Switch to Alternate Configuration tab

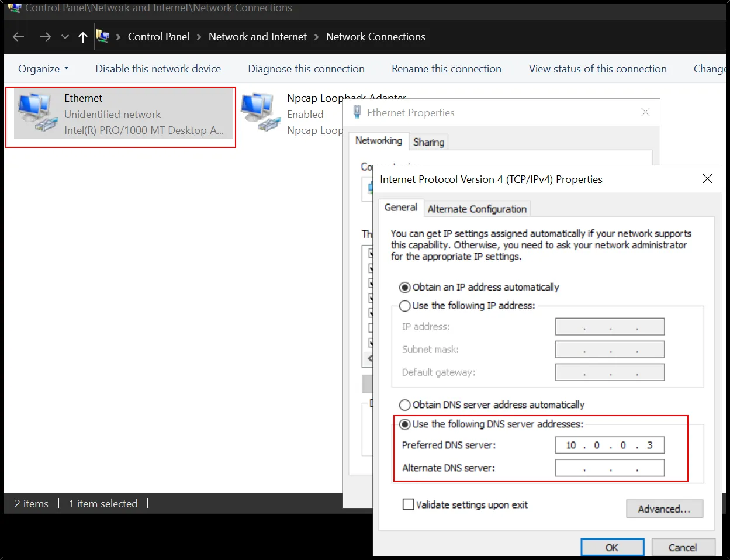click(x=477, y=209)
